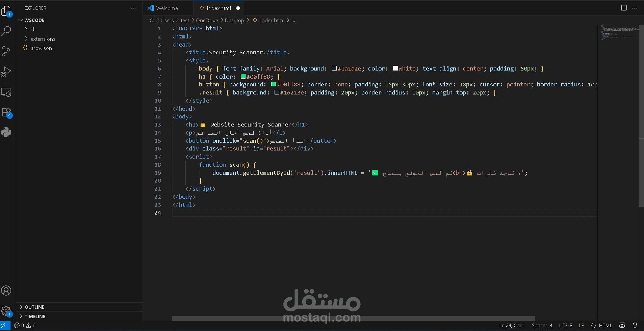
Task: Expand the TIMELINE section
Action: 35,316
